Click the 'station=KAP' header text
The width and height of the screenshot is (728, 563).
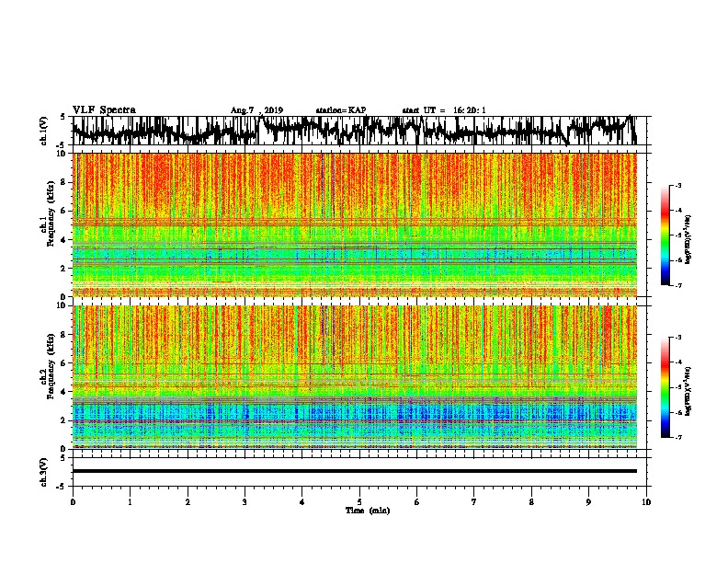pyautogui.click(x=341, y=110)
